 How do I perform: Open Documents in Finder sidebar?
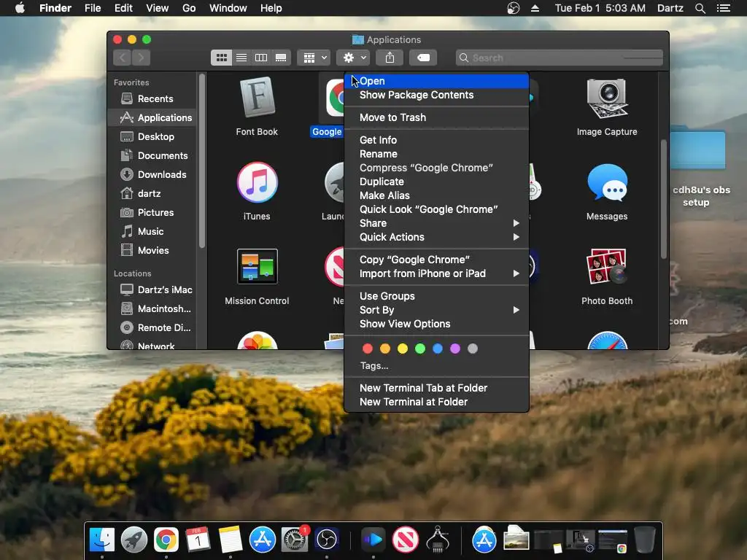tap(152, 156)
